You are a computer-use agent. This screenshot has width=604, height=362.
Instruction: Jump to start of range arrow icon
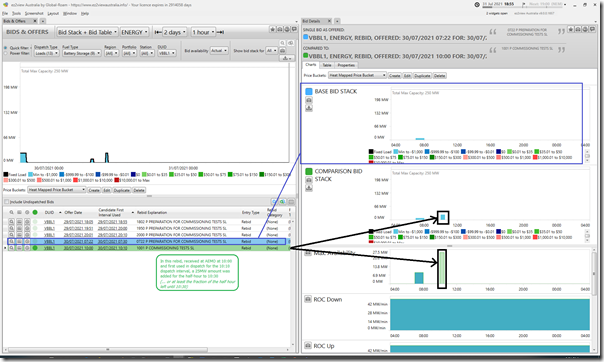point(158,32)
